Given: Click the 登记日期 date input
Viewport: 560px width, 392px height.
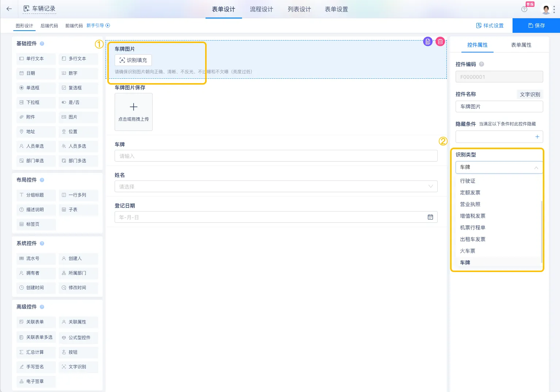Looking at the screenshot, I should pos(276,217).
